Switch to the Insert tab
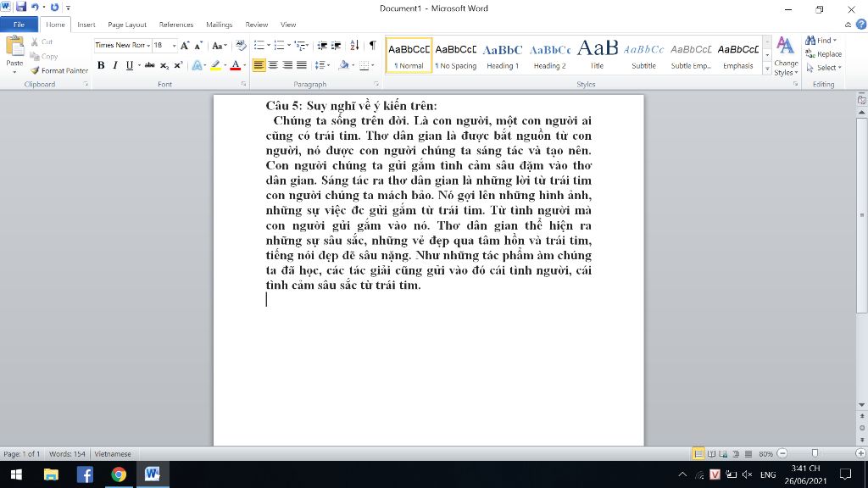This screenshot has width=868, height=488. [x=86, y=25]
